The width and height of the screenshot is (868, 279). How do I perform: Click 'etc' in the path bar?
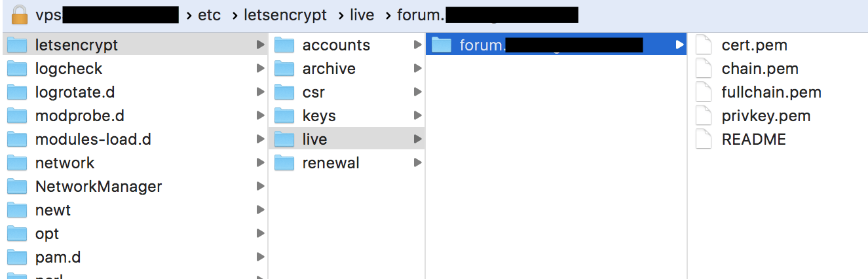click(209, 14)
